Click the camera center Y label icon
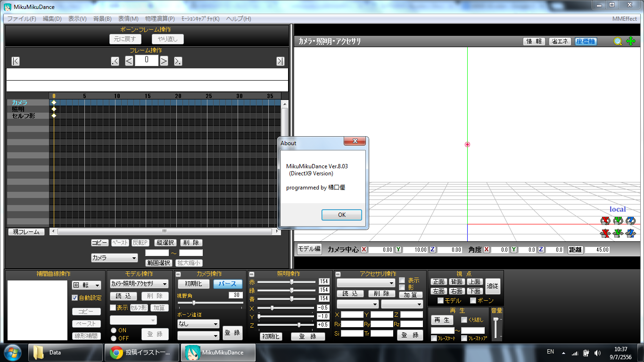Screen dimensions: 644x362 [398, 250]
